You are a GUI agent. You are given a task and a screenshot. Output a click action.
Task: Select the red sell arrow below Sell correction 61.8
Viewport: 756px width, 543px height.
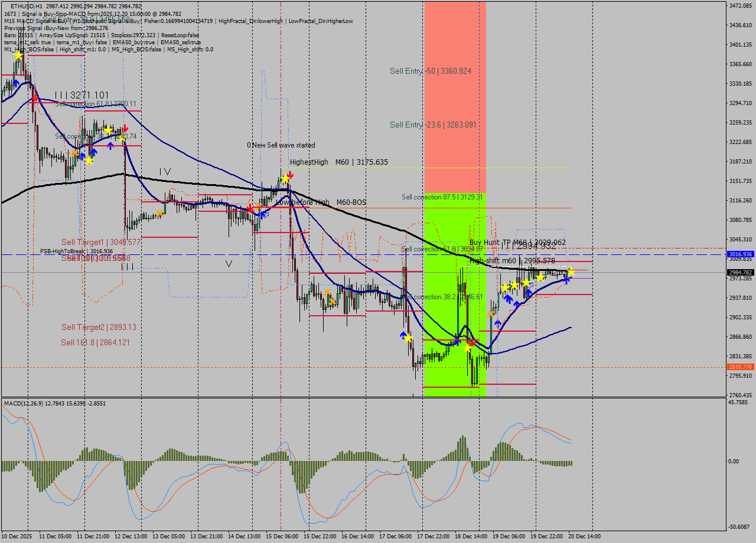[x=125, y=129]
